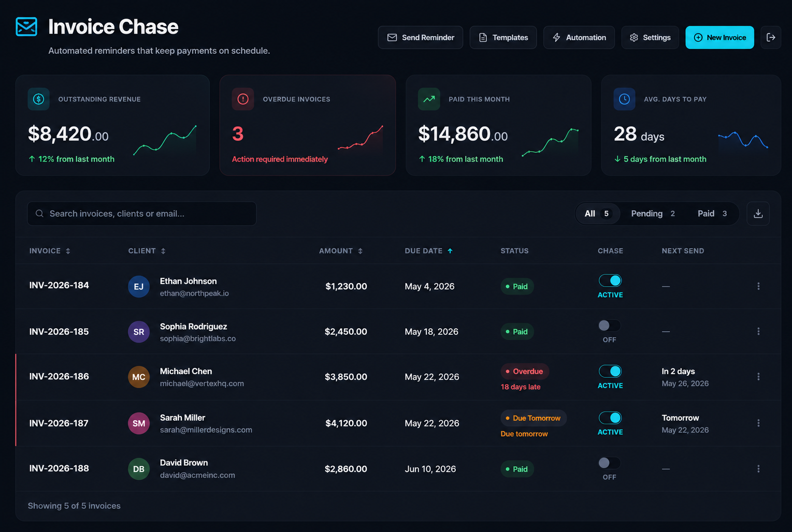Enable chase for Sophia Rodriguez's invoice

point(609,326)
